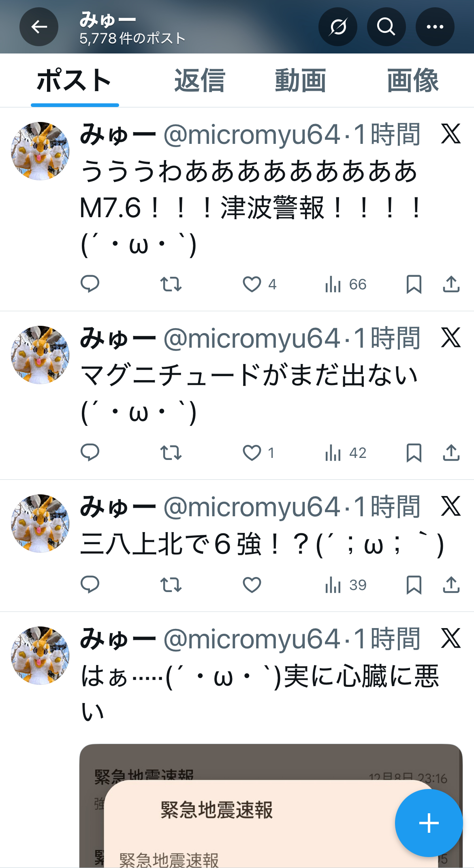
Task: Tap the blue compose post plus button
Action: point(429,823)
